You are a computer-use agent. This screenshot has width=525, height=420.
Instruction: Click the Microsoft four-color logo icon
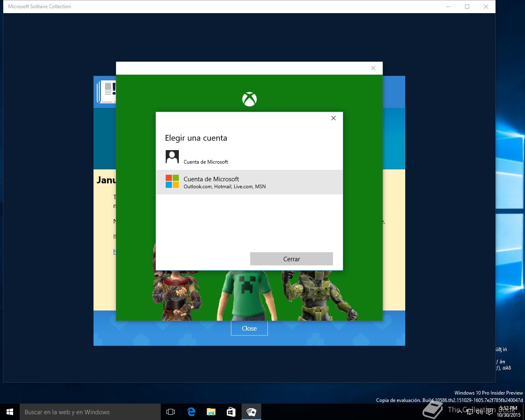[x=172, y=181]
